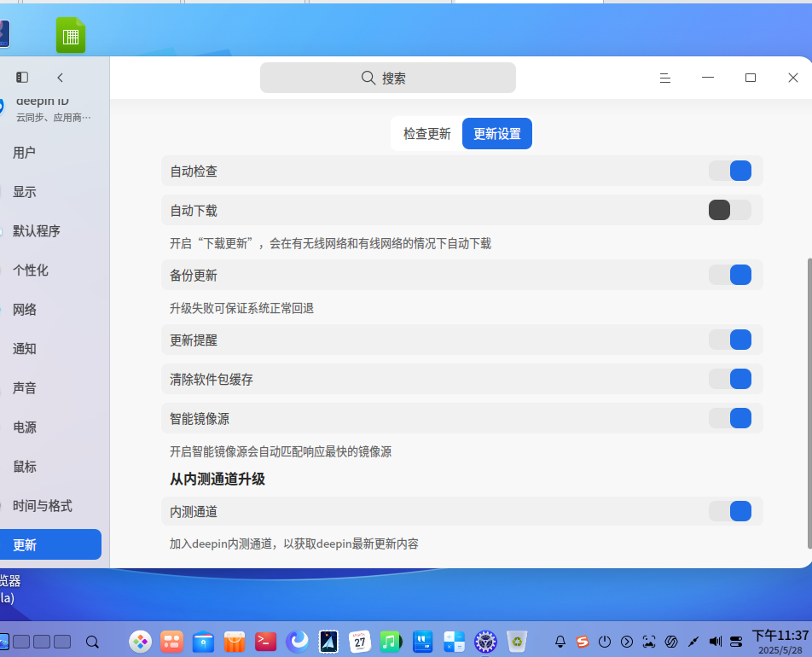Open the hamburger menu in title bar

click(x=665, y=78)
